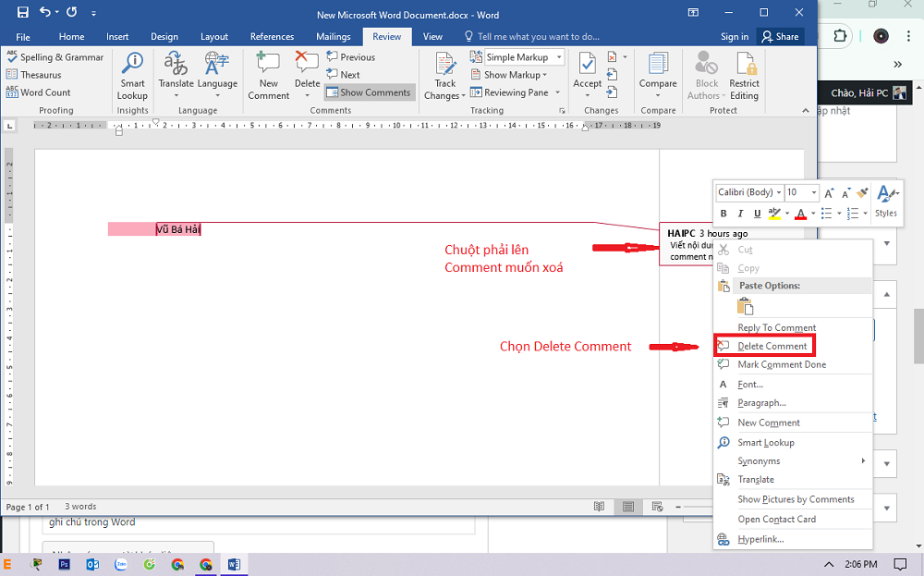Image resolution: width=924 pixels, height=576 pixels.
Task: Click the font color swatch in mini toolbar
Action: click(x=800, y=214)
